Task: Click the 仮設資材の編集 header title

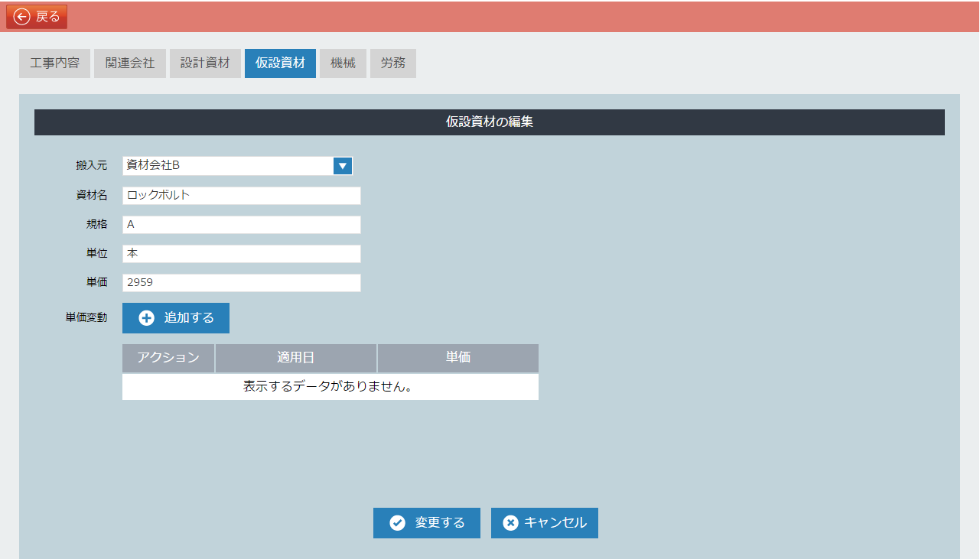Action: (490, 122)
